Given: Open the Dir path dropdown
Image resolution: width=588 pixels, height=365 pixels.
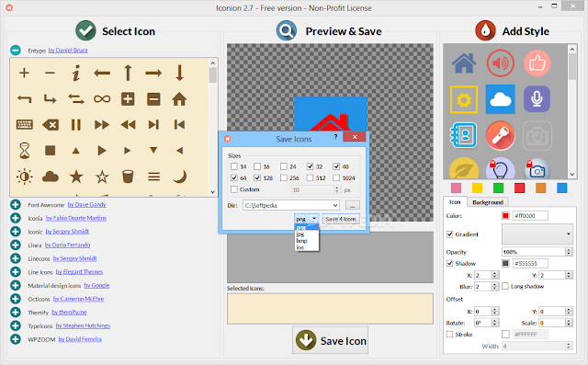Looking at the screenshot, I should point(335,205).
